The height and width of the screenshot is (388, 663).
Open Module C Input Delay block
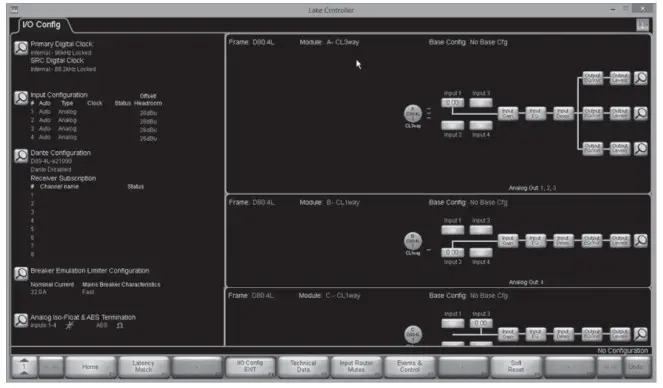(563, 334)
